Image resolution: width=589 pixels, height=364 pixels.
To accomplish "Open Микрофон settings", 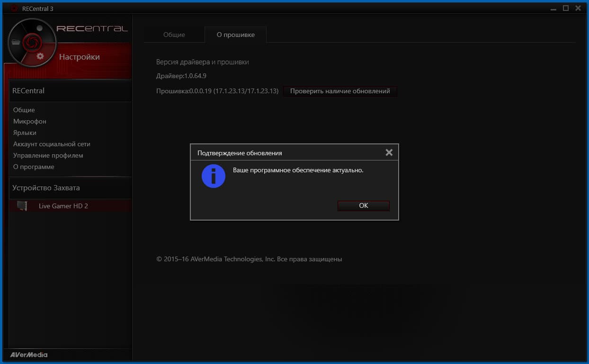I will tap(30, 121).
